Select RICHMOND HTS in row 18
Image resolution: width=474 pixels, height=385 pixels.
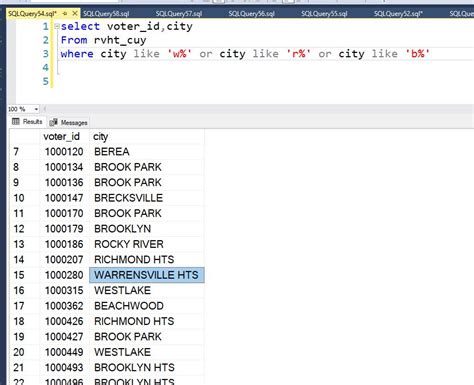[x=147, y=321]
